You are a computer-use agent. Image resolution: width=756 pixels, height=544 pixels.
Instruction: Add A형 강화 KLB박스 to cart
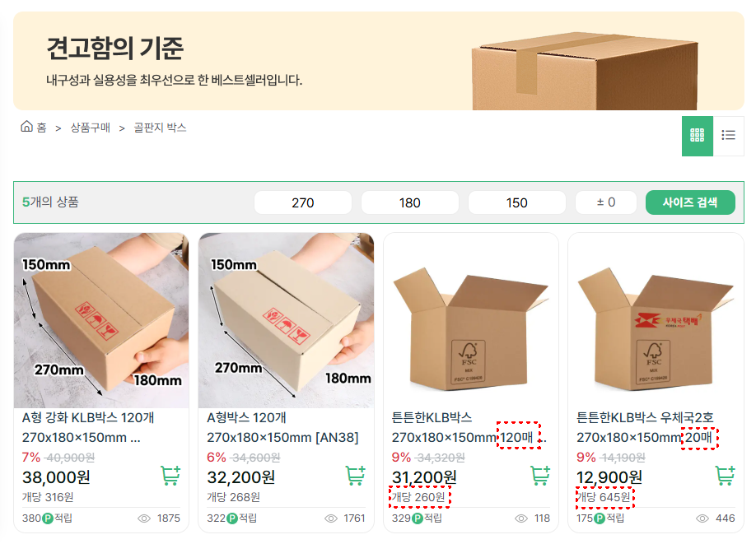coord(170,476)
